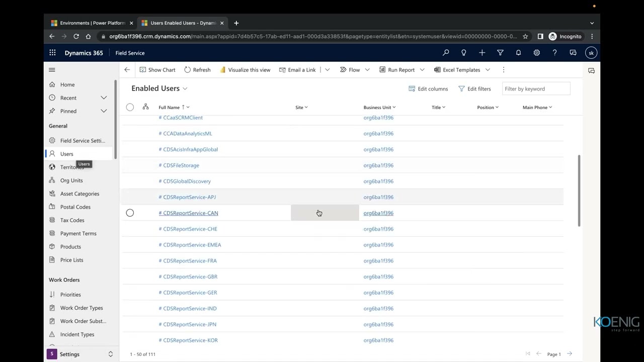The image size is (644, 362).
Task: Close the Environments Power Platform tab
Action: click(131, 23)
